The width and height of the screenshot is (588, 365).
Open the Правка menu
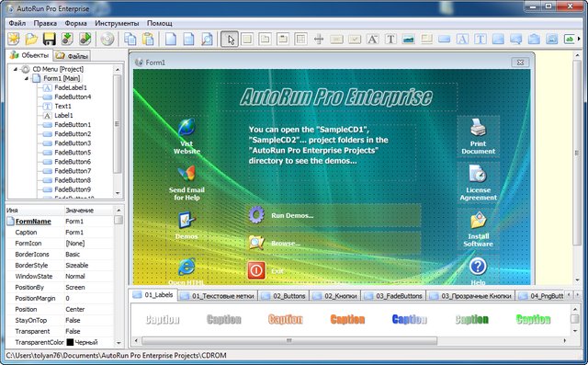(45, 23)
